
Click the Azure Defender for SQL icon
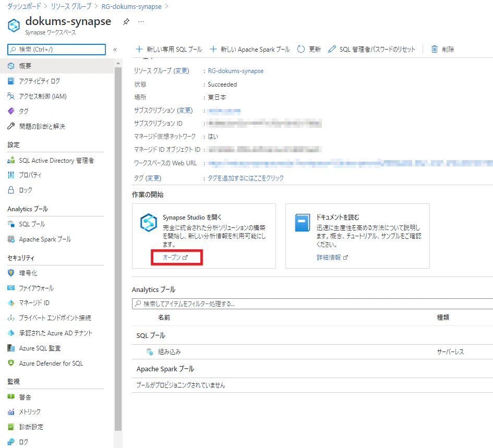tap(11, 363)
